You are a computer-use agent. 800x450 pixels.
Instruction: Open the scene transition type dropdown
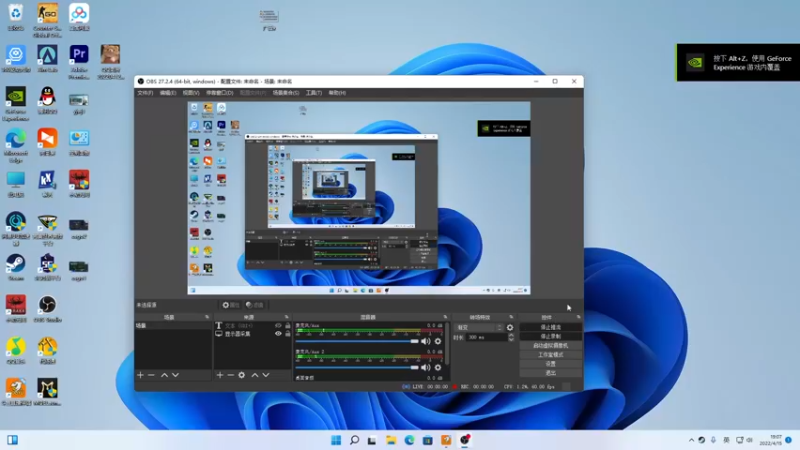pyautogui.click(x=479, y=328)
